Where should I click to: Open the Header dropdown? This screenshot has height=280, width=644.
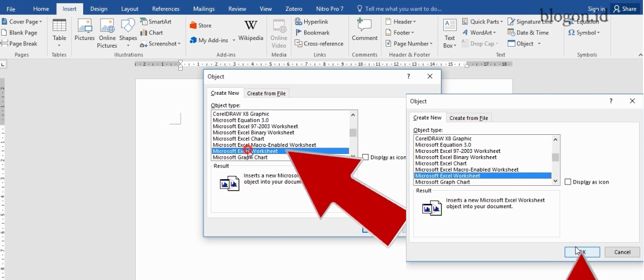401,21
